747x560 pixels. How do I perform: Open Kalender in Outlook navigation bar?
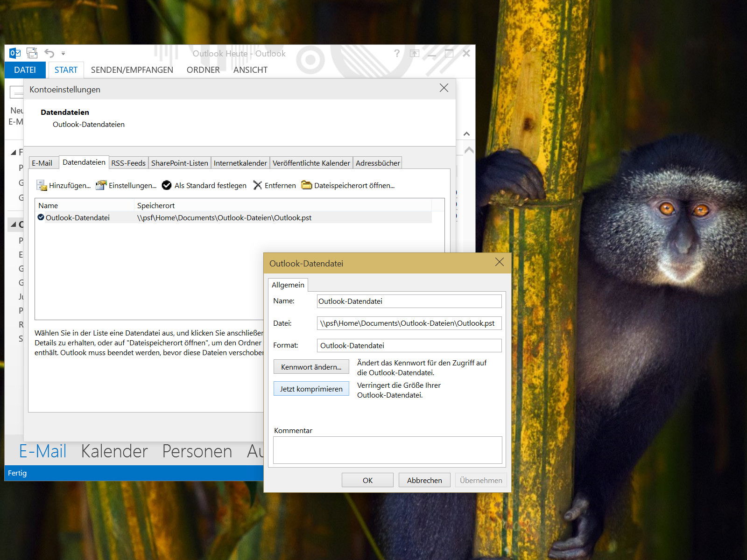click(114, 451)
